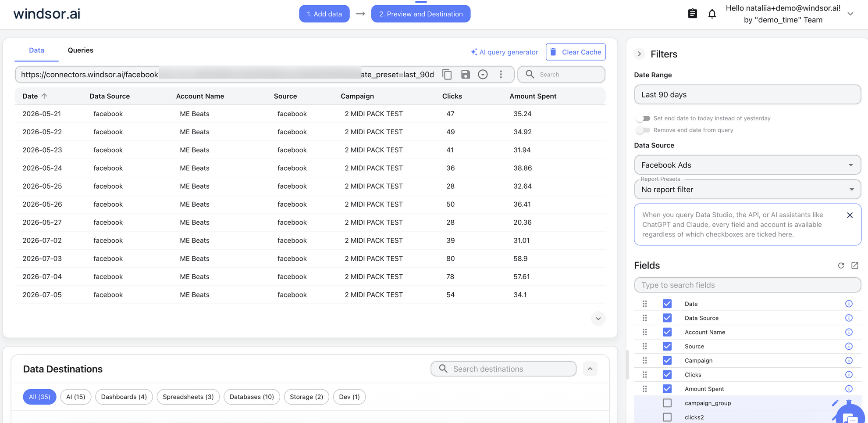This screenshot has width=868, height=423.
Task: Open the windsor.ai logo home link
Action: (47, 14)
